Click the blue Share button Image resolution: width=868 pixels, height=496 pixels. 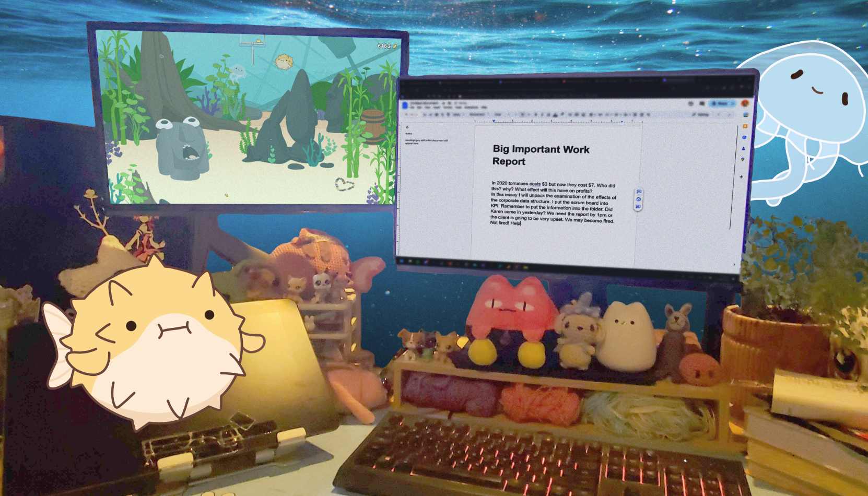coord(723,103)
